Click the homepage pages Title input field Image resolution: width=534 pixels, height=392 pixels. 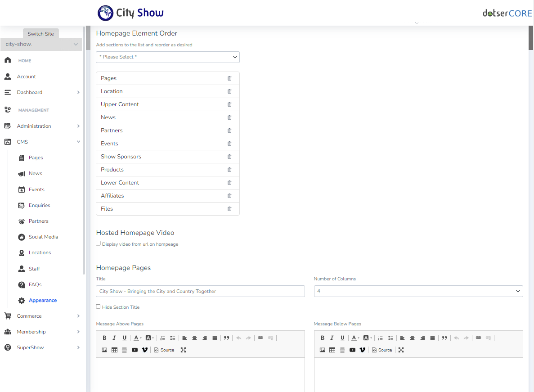pyautogui.click(x=200, y=291)
